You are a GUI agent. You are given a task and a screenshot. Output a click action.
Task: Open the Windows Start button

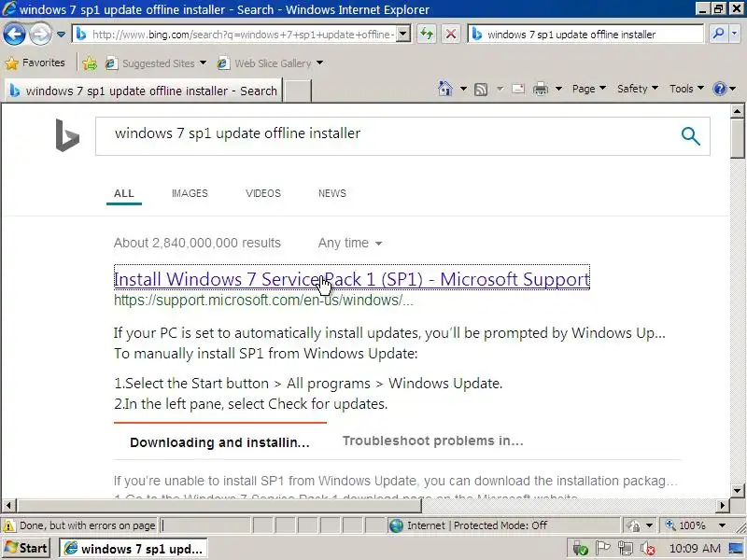(26, 548)
